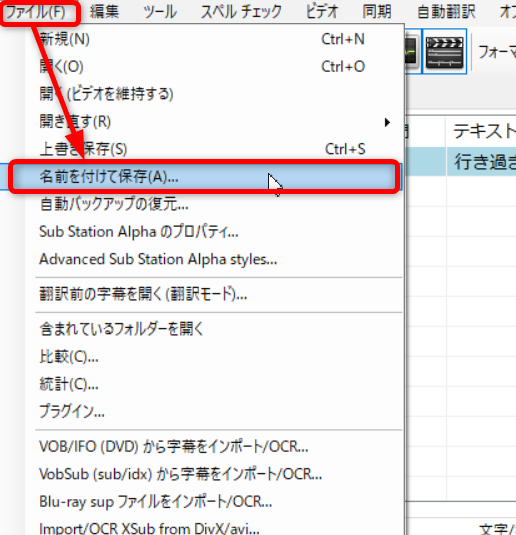Open the 自動翻訳 menu
This screenshot has height=535, width=516.
(446, 12)
